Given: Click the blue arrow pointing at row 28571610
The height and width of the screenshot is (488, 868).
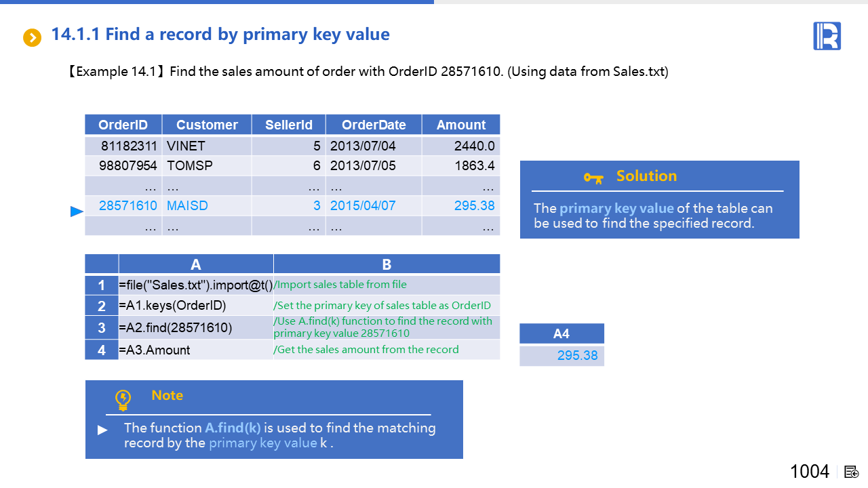Looking at the screenshot, I should (x=77, y=212).
